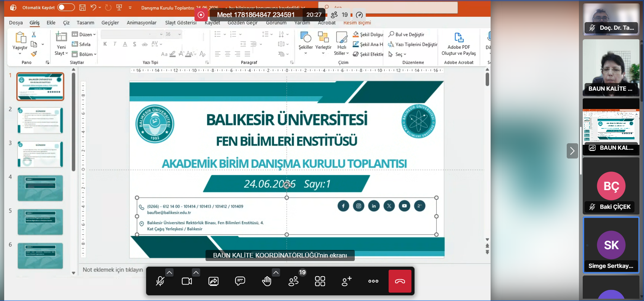The width and height of the screenshot is (644, 301).
Task: Toggle italic T formatting
Action: pyautogui.click(x=115, y=44)
